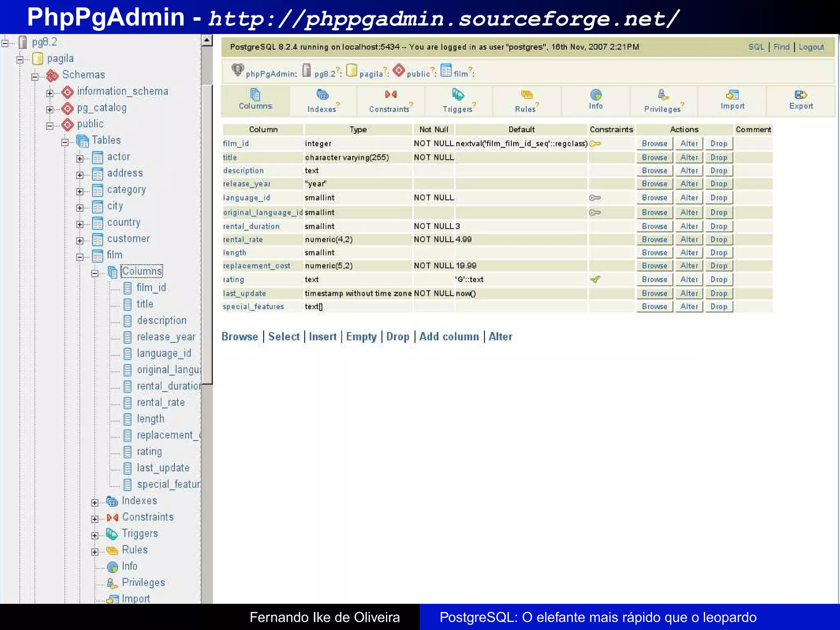Click Drop in the special_features row

[x=719, y=306]
